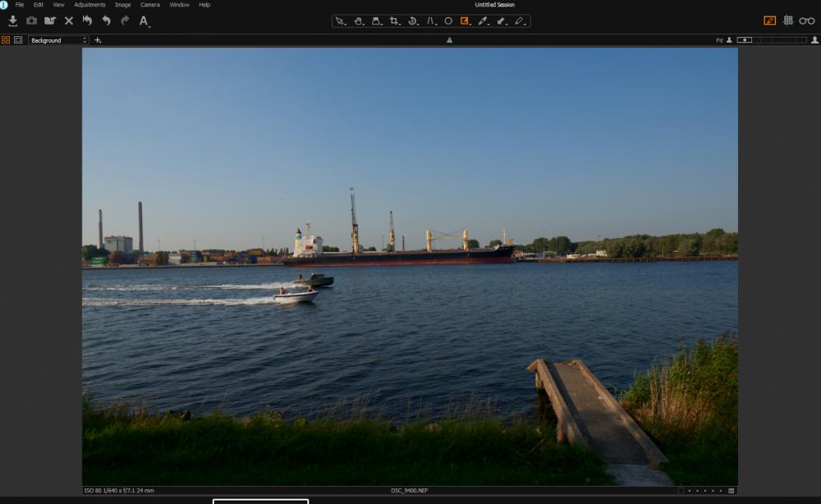Select the Pointer cursor tool
821x504 pixels.
tap(341, 21)
